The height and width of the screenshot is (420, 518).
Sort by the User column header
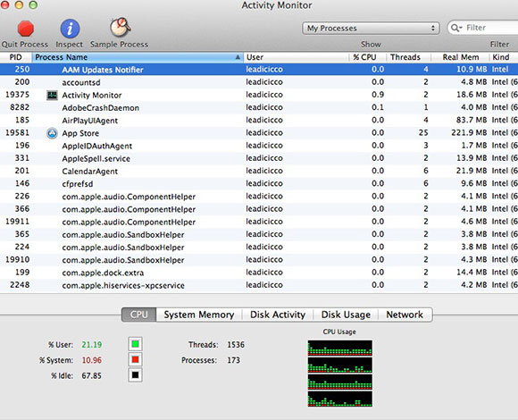coord(297,57)
